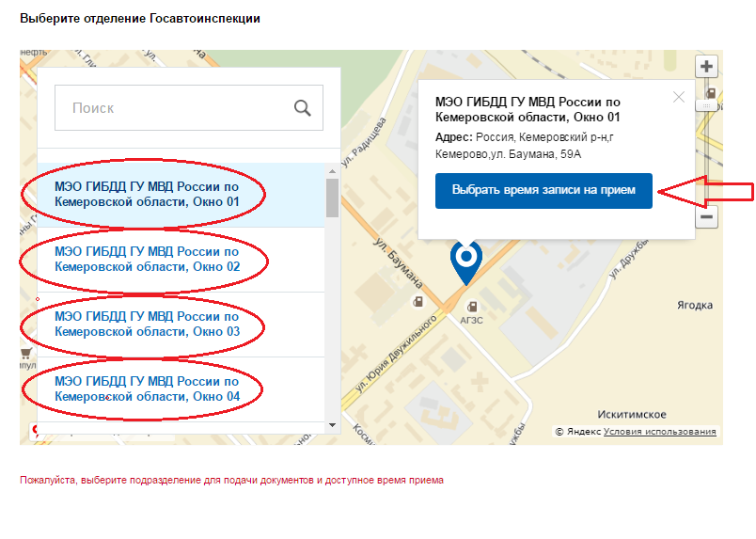Click the blue location pin marker
Viewport: 756px width, 539px height.
(x=465, y=261)
